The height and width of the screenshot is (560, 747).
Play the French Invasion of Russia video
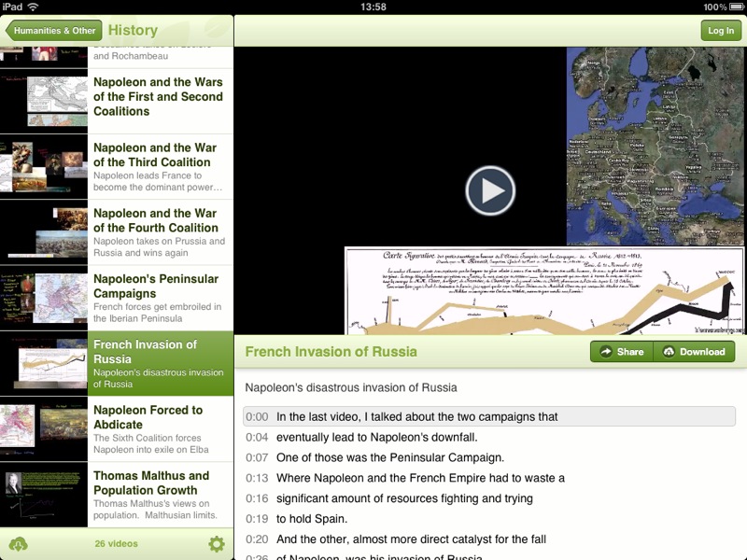490,190
